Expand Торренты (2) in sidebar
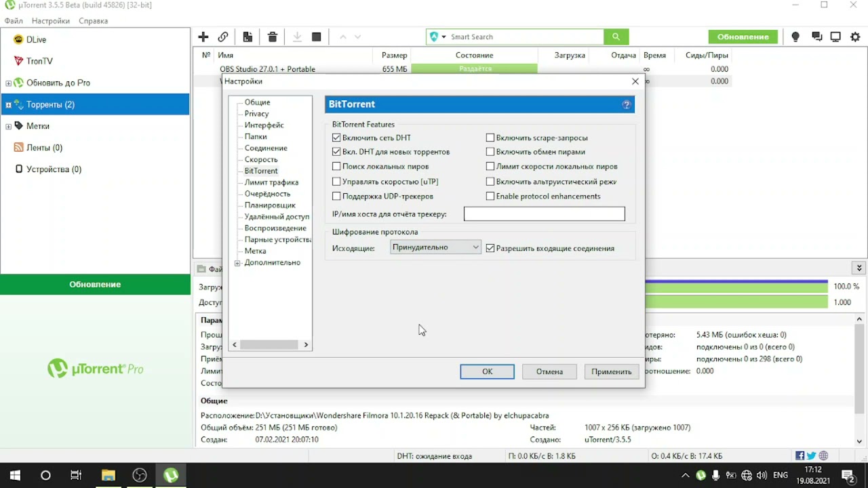 tap(8, 105)
